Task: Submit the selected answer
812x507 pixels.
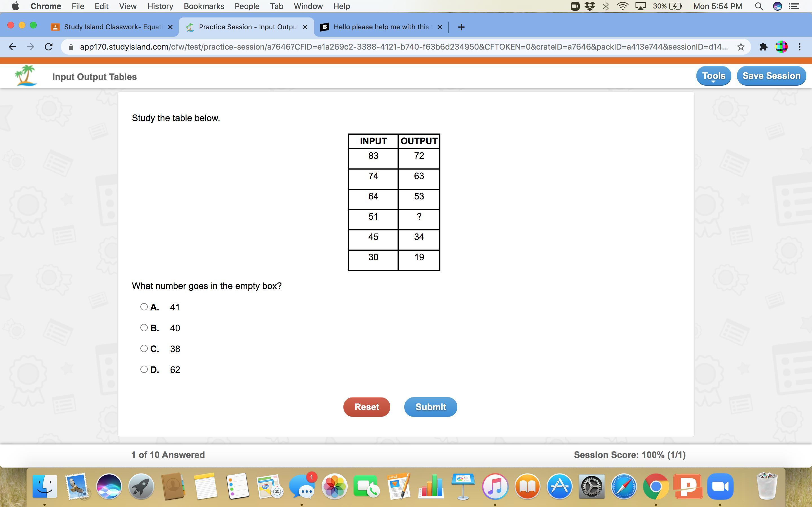Action: pos(431,407)
